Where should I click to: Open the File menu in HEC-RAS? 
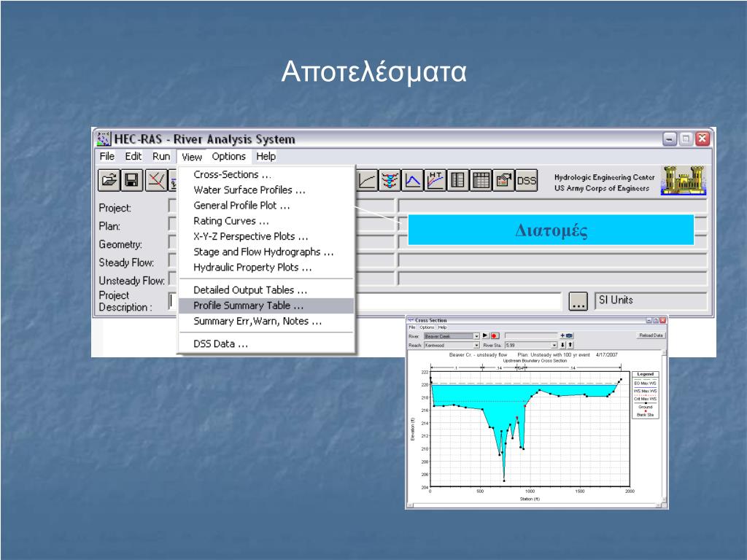tap(107, 156)
